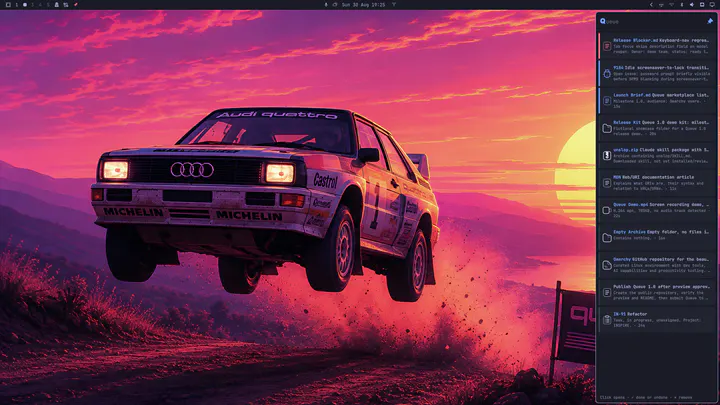720x405 pixels.
Task: Open the IN-91 Refactor title
Action: [x=630, y=314]
